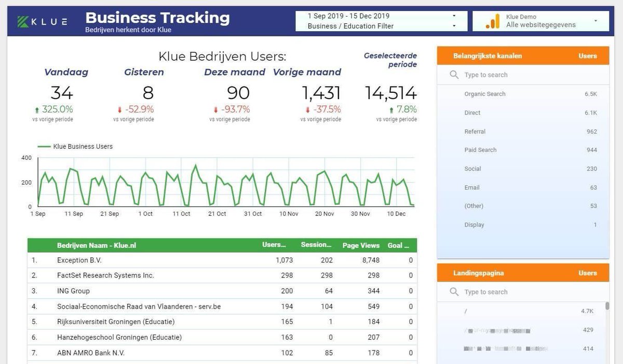623x364 pixels.
Task: Click FactSet Research Systems Inc. row
Action: (x=222, y=275)
